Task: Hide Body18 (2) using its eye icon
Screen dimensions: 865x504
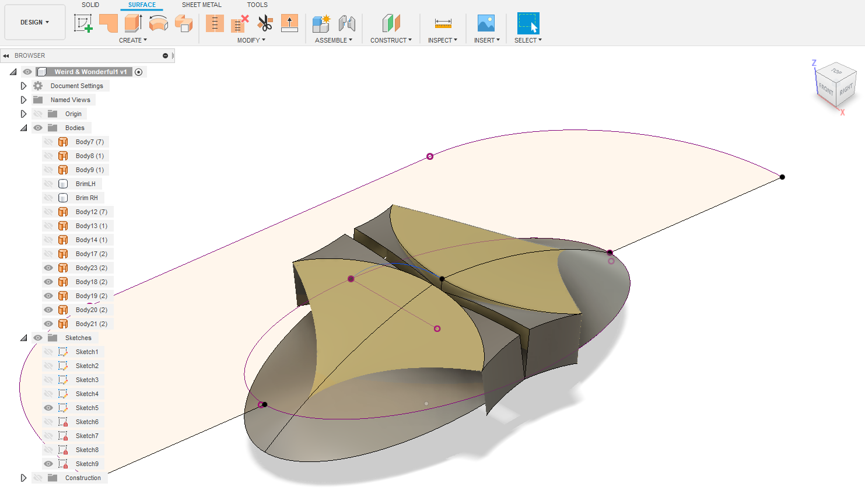Action: [x=48, y=282]
